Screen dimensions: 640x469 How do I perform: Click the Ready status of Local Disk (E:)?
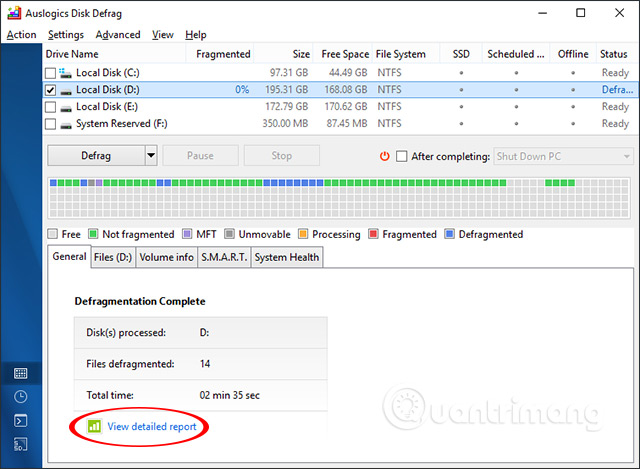(x=615, y=107)
